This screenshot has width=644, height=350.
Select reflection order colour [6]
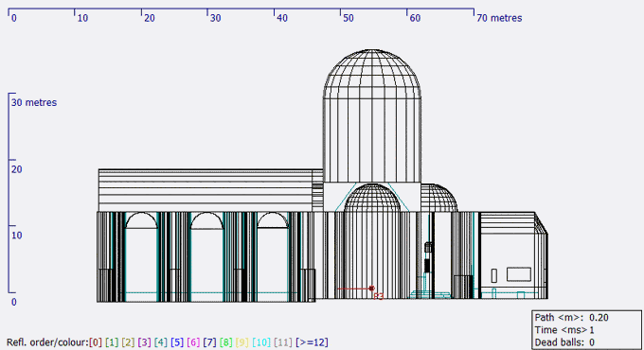193,342
